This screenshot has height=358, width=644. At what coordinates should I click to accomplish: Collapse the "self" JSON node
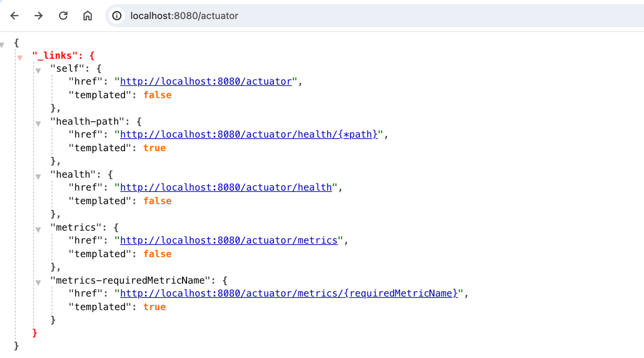point(38,70)
